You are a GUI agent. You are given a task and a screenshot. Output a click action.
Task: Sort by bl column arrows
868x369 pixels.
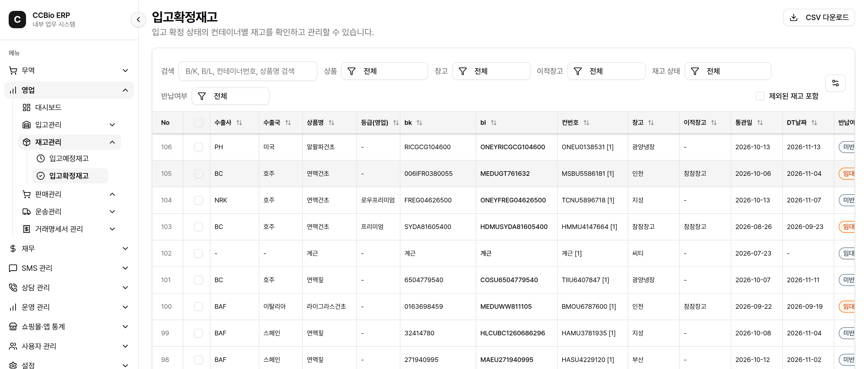coord(493,123)
